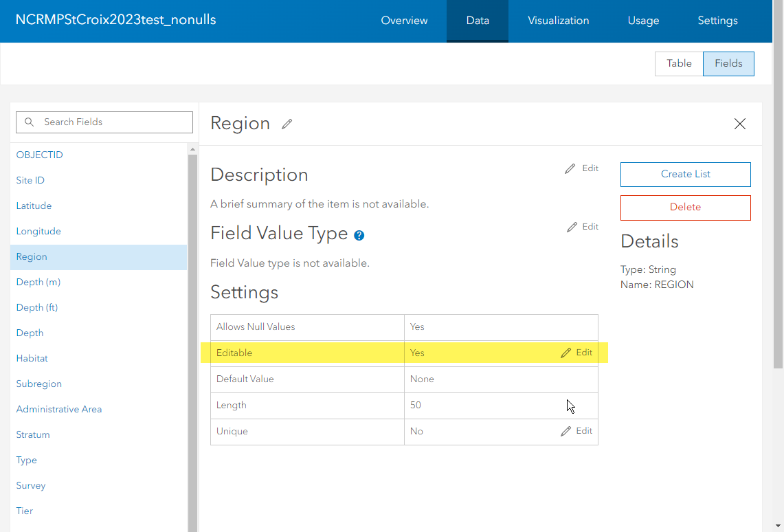
Task: Delete the Region field
Action: point(685,208)
